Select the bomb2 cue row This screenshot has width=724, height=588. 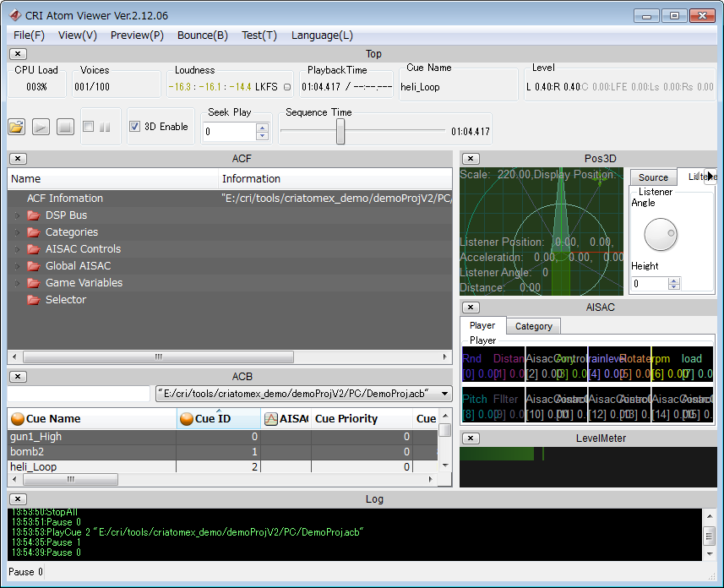coord(222,452)
